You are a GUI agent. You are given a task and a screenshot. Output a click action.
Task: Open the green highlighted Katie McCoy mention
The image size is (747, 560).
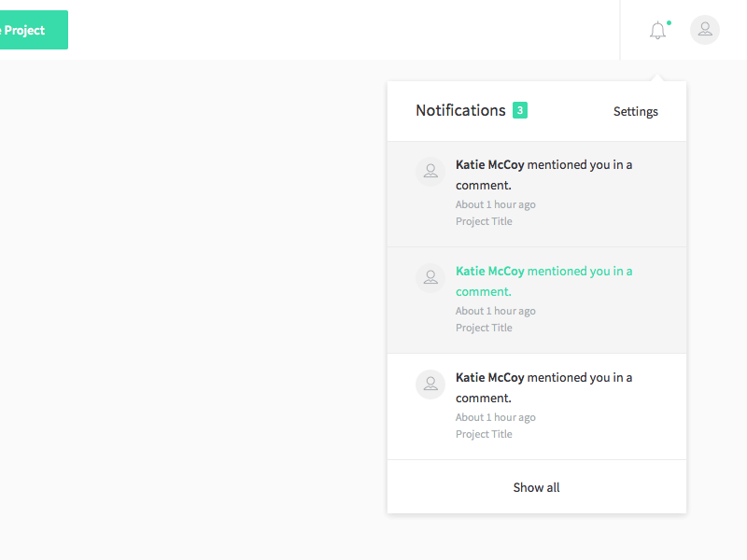click(x=543, y=281)
